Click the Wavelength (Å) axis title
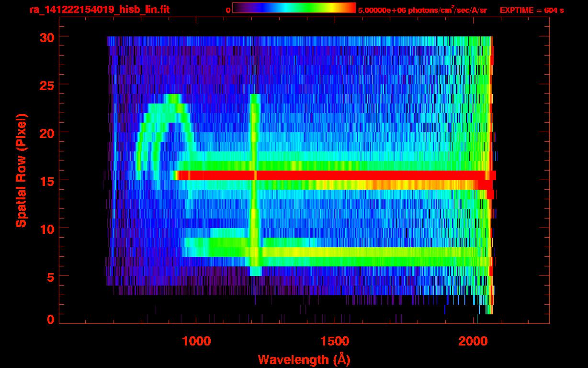This screenshot has width=588, height=368. [x=305, y=359]
